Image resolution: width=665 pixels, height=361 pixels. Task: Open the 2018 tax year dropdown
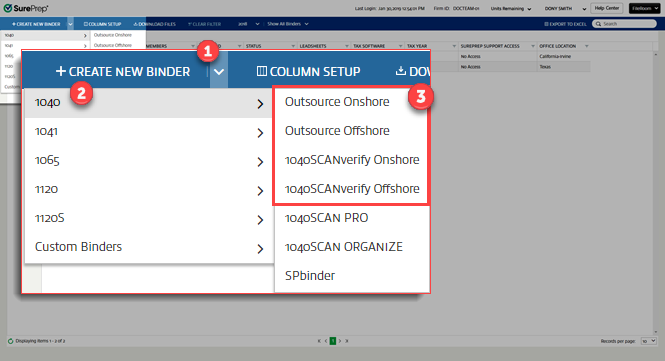click(249, 24)
